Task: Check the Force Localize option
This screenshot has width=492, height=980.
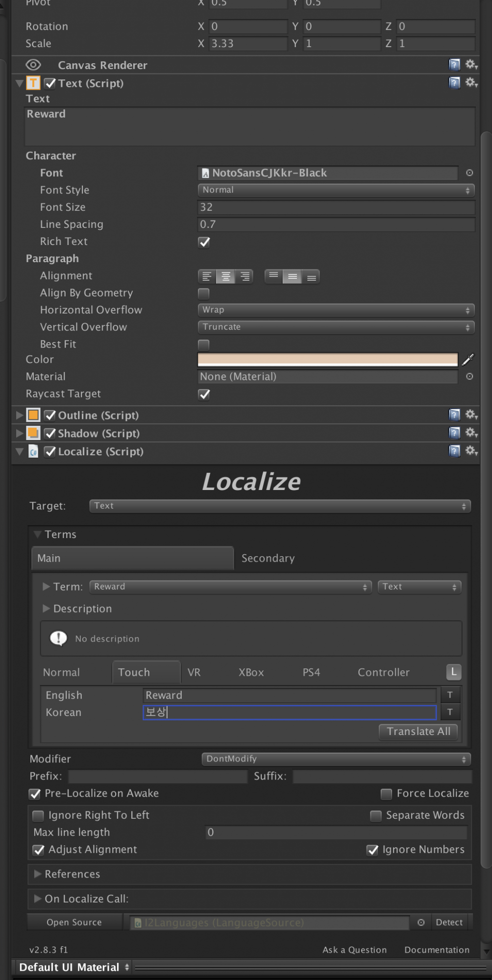Action: pyautogui.click(x=386, y=793)
